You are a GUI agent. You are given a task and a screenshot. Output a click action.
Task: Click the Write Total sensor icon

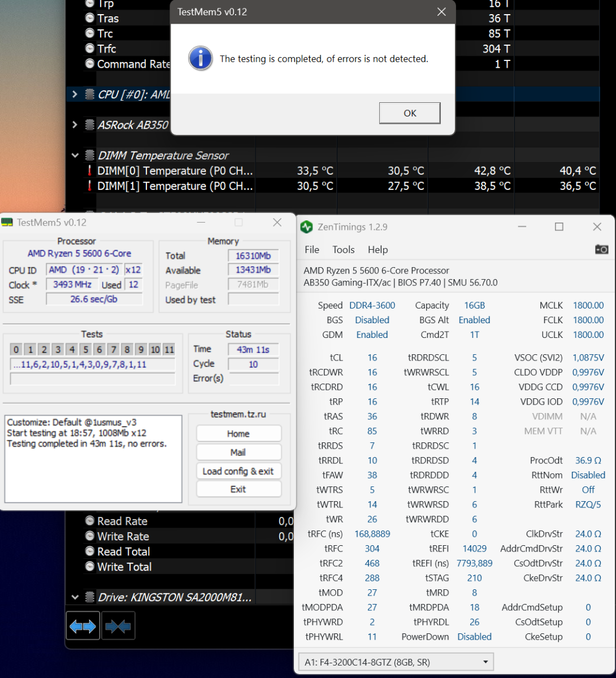89,566
